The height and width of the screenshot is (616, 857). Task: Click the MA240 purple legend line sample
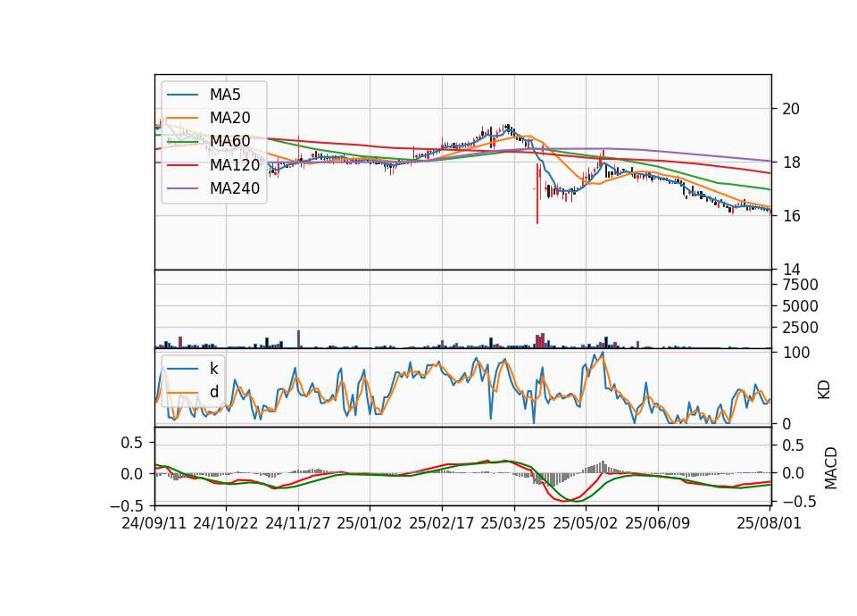(x=182, y=188)
